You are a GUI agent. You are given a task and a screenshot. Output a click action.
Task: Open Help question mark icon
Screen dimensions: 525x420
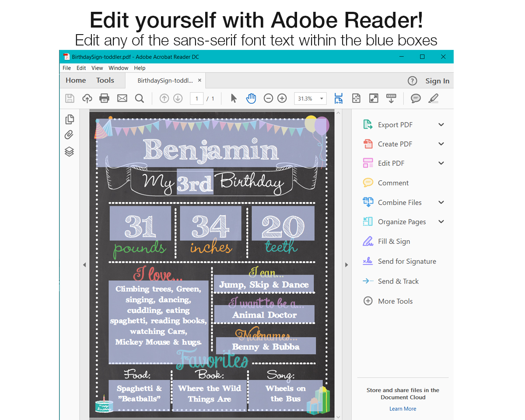(x=412, y=81)
